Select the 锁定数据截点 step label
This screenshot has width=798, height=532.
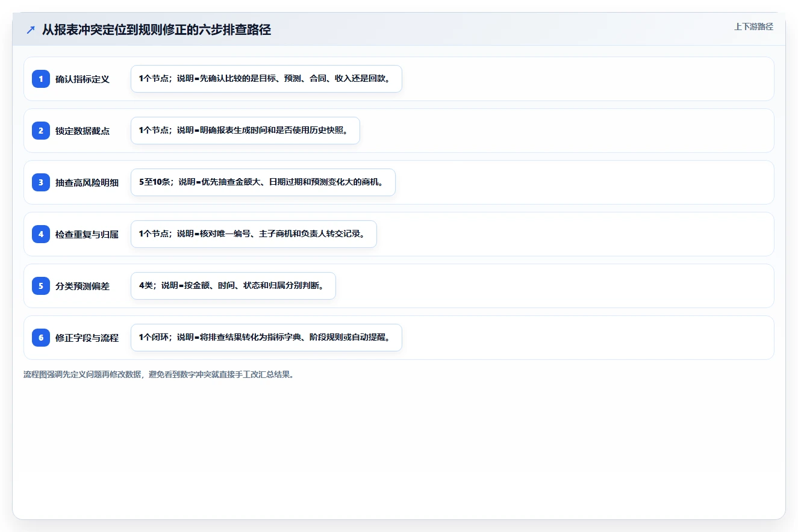(83, 131)
